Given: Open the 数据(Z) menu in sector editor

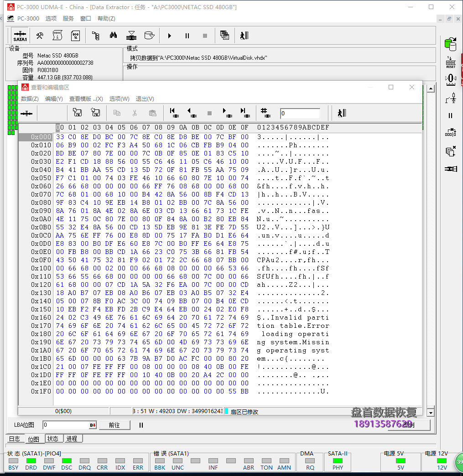Looking at the screenshot, I should tap(30, 98).
